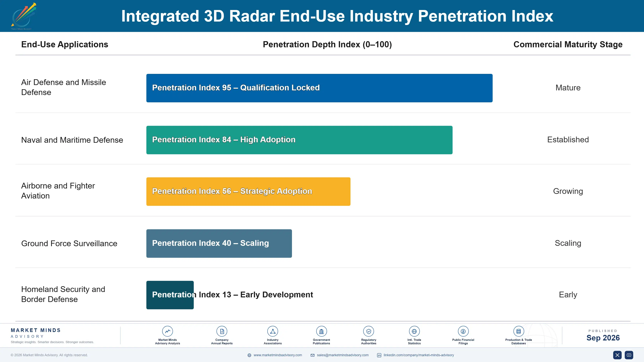Click the Sep 2026 published date
This screenshot has width=644, height=362.
(x=603, y=338)
